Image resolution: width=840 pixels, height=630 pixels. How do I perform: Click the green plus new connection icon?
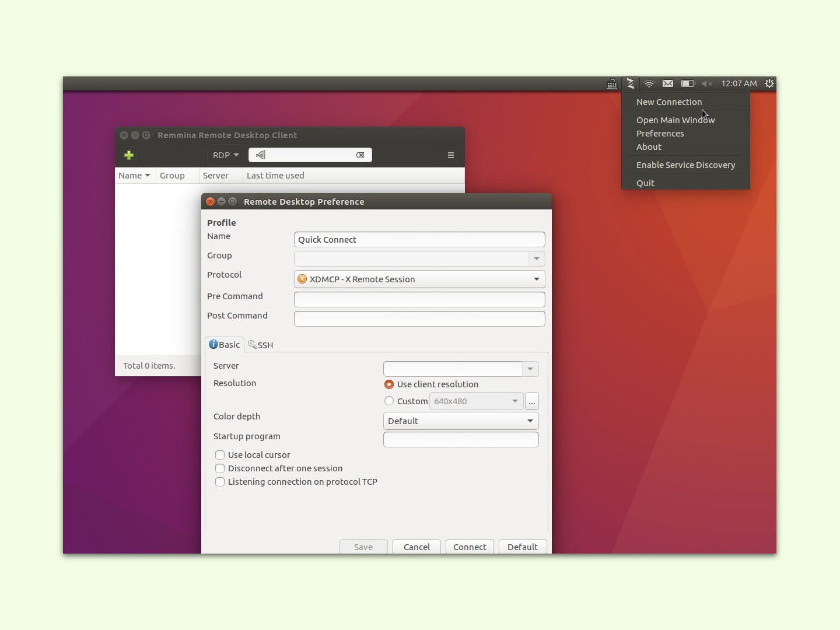[x=129, y=155]
